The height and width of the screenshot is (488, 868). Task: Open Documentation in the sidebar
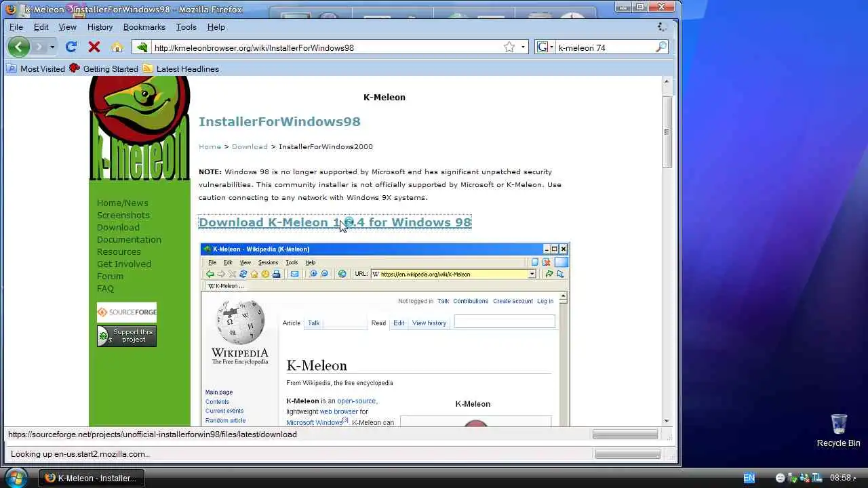pyautogui.click(x=129, y=239)
